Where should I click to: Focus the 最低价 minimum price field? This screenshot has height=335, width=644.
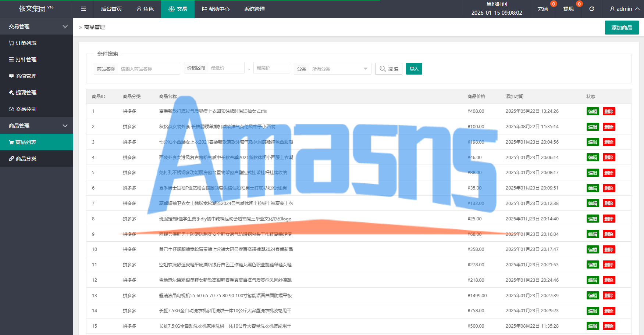coord(226,68)
